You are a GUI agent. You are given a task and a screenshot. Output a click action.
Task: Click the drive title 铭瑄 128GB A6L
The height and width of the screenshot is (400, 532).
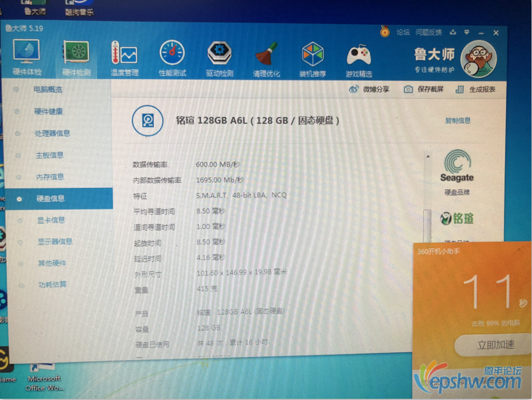pyautogui.click(x=257, y=120)
